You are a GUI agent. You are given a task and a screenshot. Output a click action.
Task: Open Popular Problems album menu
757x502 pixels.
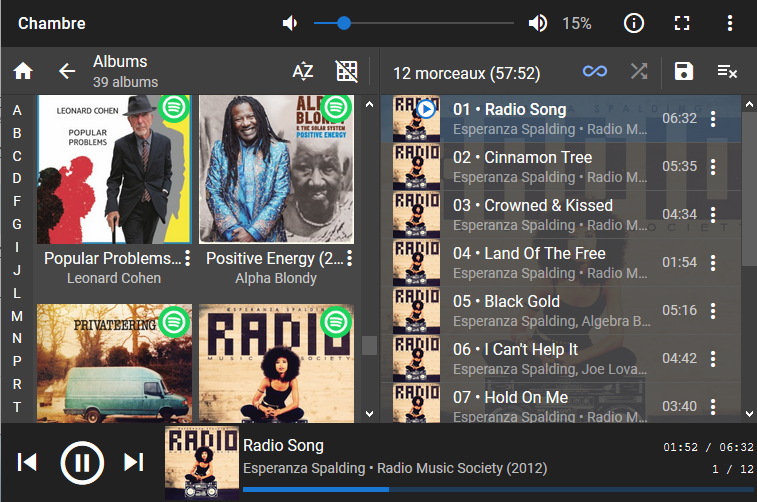[x=187, y=258]
